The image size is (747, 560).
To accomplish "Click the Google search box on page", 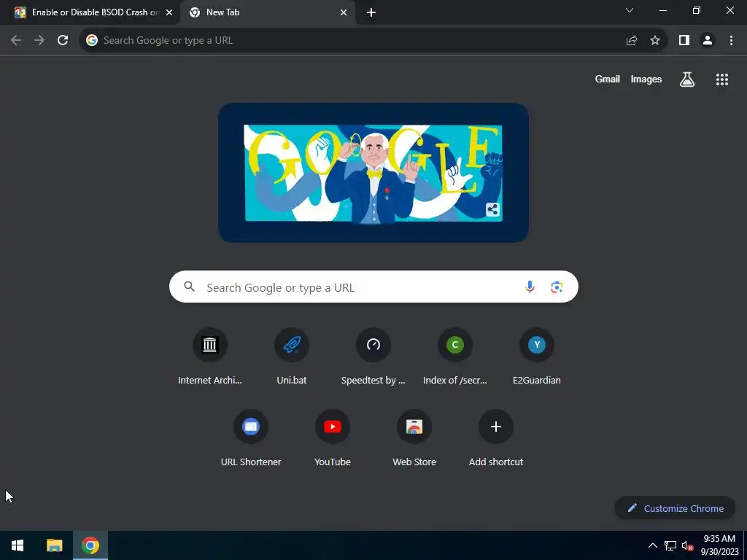I will 373,287.
